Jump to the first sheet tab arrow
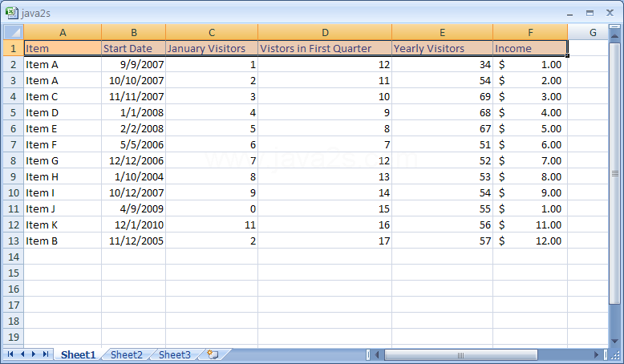The height and width of the screenshot is (364, 624). pos(10,354)
